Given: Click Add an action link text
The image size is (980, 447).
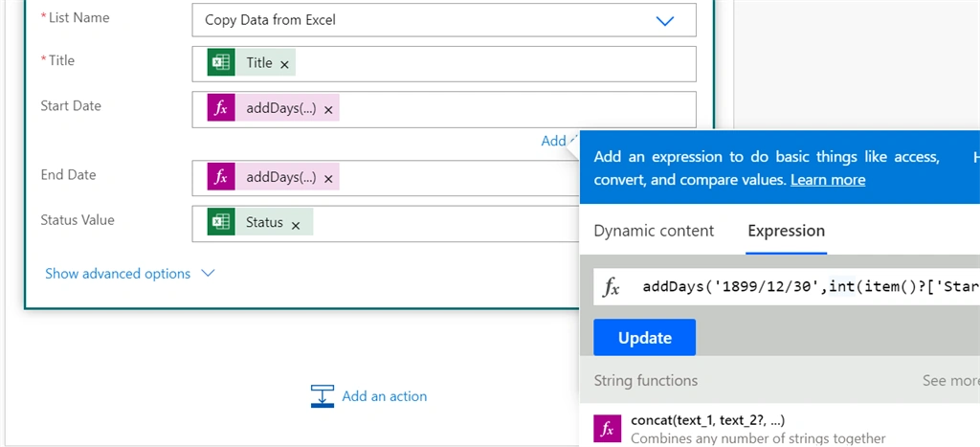Looking at the screenshot, I should click(385, 396).
